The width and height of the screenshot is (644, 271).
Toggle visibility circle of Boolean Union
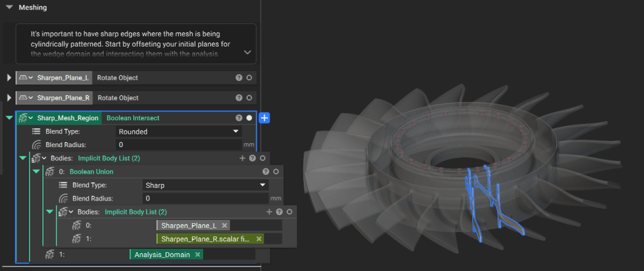pyautogui.click(x=275, y=172)
